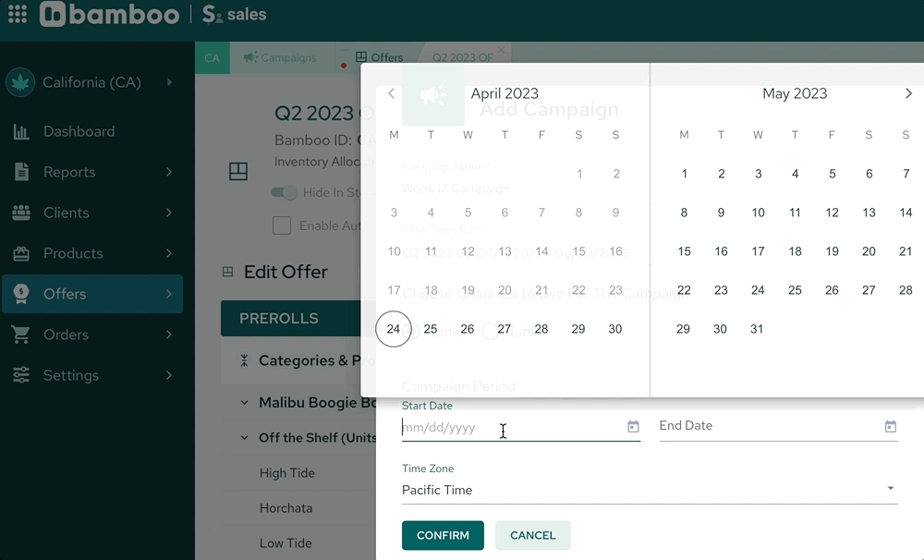The height and width of the screenshot is (560, 924).
Task: Expand Reports submenu chevron
Action: 169,172
